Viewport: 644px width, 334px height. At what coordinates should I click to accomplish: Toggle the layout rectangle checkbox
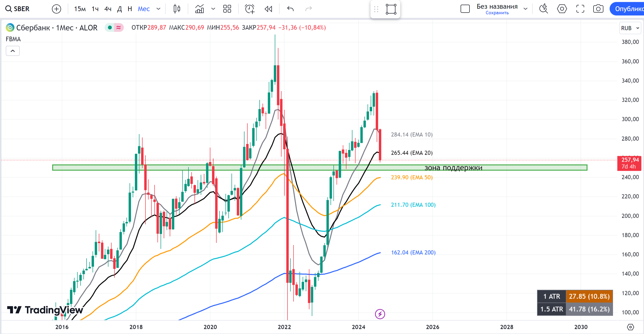tap(465, 9)
